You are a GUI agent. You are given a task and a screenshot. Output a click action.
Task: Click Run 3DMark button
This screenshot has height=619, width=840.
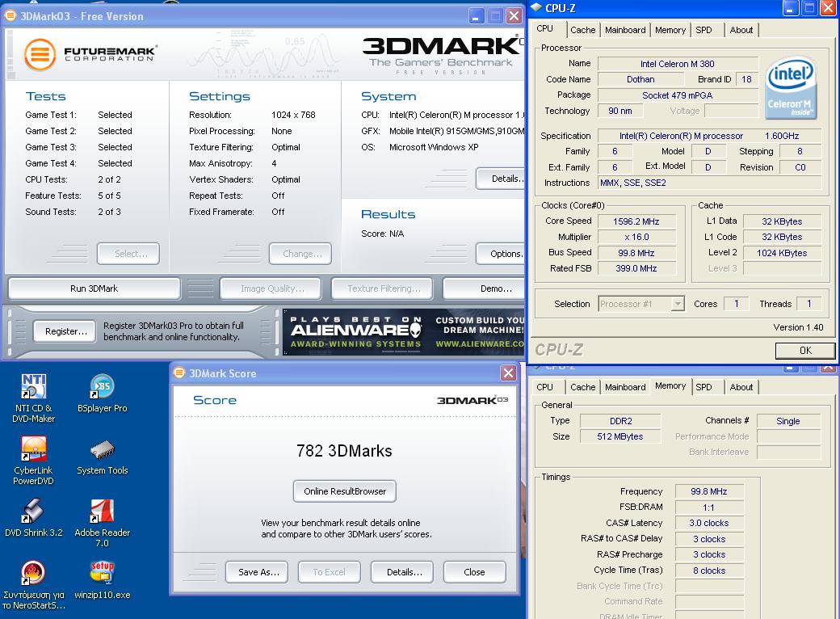pyautogui.click(x=94, y=288)
